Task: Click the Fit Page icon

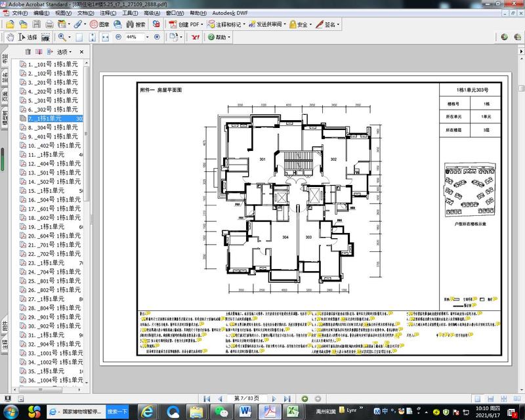Action: (93, 37)
